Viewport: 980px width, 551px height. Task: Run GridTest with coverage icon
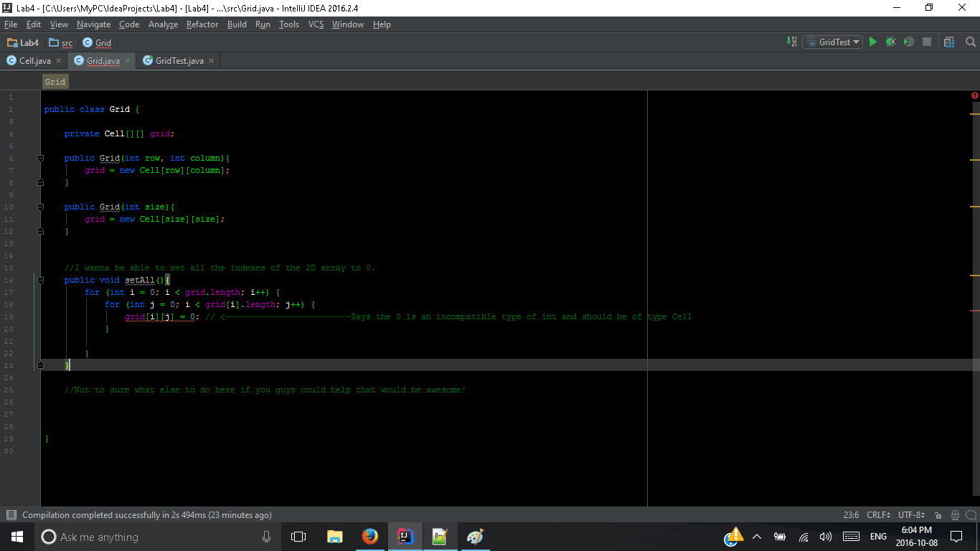(x=909, y=42)
